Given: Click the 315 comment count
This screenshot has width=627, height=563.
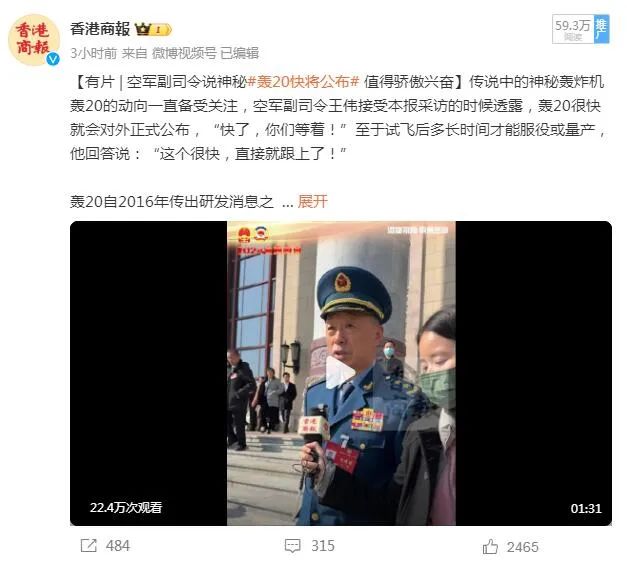Looking at the screenshot, I should [323, 546].
